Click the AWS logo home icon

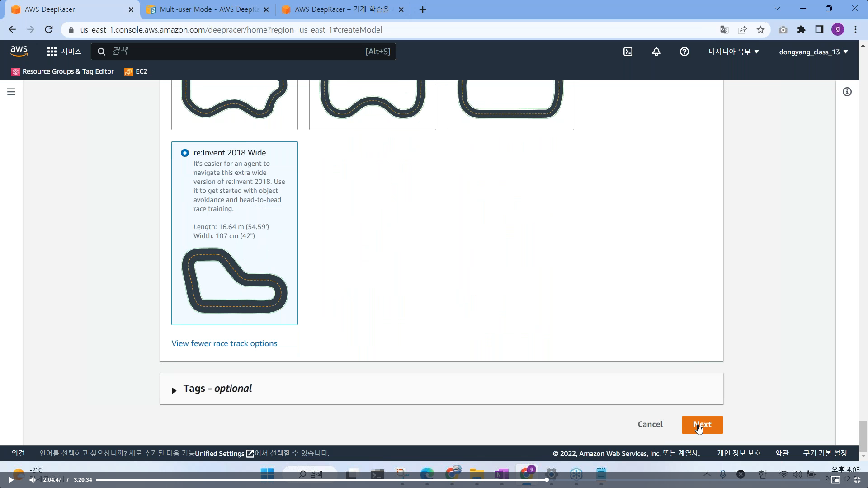point(19,52)
